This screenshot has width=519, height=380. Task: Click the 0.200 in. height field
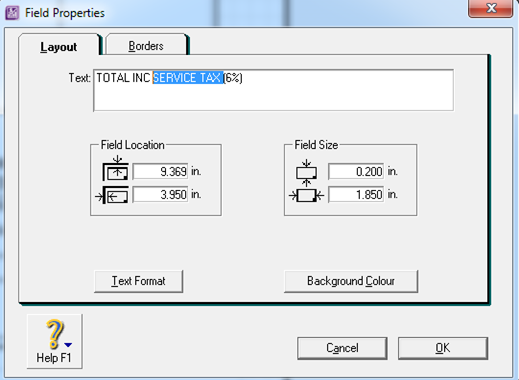[356, 171]
